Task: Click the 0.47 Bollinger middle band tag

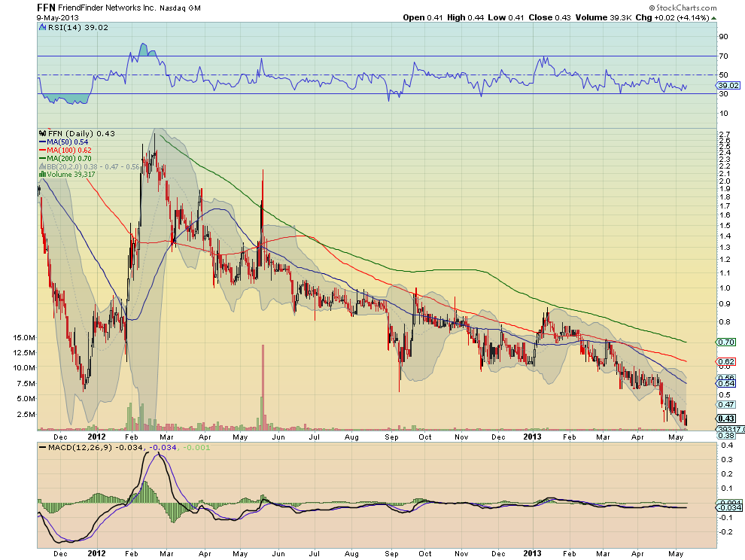Action: (726, 405)
